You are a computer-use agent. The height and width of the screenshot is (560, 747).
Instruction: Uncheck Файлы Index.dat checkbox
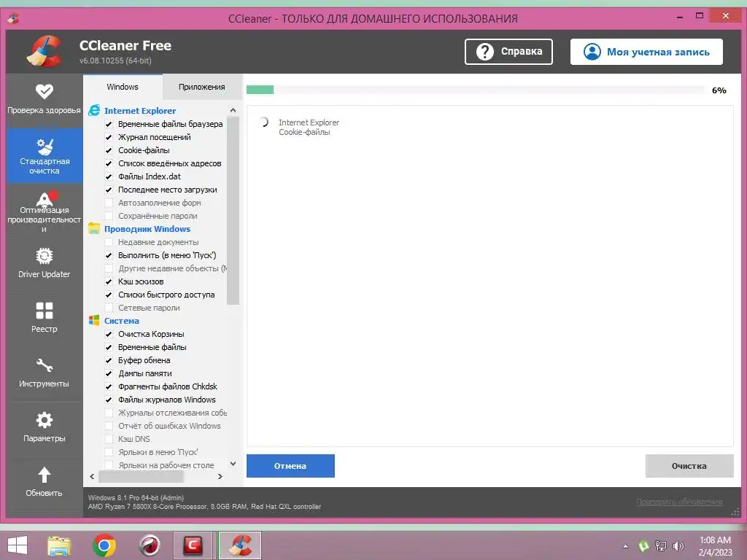(x=109, y=176)
